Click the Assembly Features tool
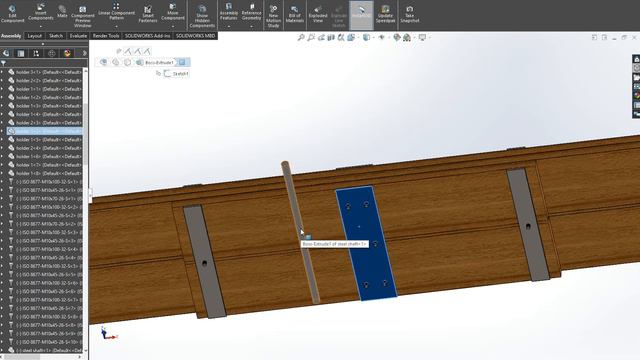Screen dimensions: 640x360 (229, 12)
